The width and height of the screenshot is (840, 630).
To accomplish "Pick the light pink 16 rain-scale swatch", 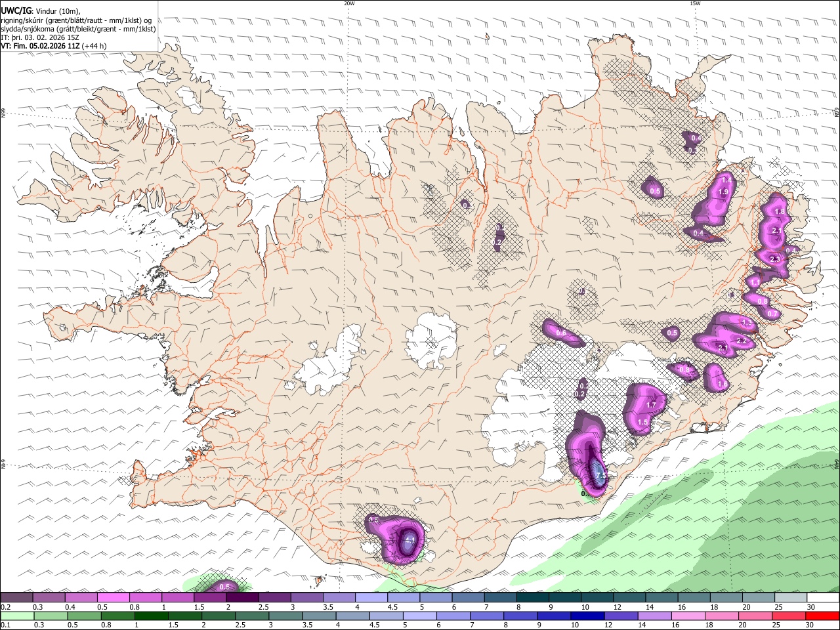I will (x=688, y=616).
